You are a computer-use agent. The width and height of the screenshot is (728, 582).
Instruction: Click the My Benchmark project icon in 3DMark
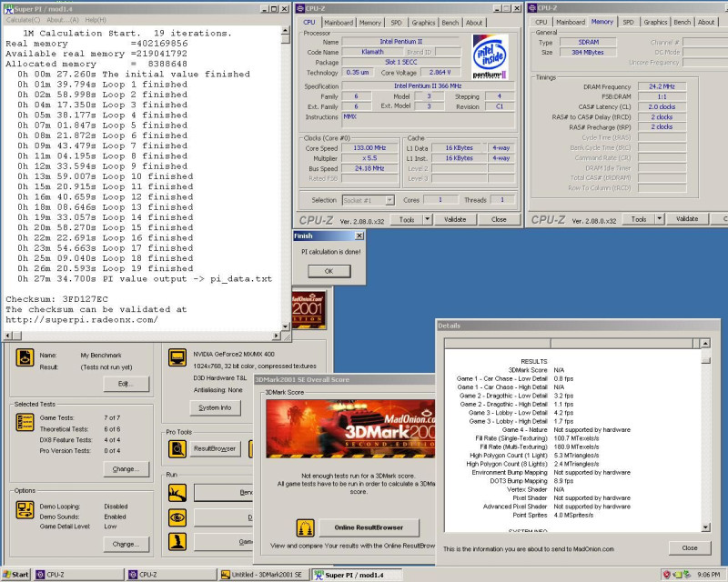coord(25,357)
